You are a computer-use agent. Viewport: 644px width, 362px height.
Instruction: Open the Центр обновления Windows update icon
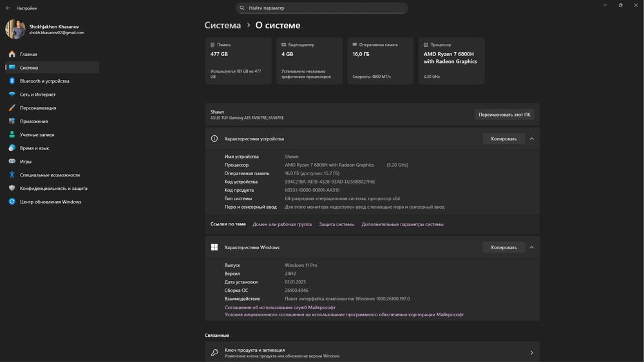pos(12,202)
